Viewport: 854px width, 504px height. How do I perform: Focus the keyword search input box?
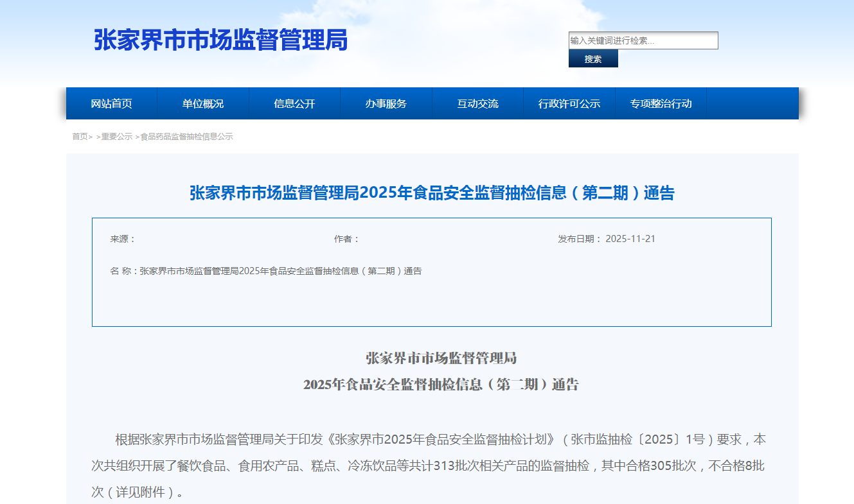[x=643, y=40]
